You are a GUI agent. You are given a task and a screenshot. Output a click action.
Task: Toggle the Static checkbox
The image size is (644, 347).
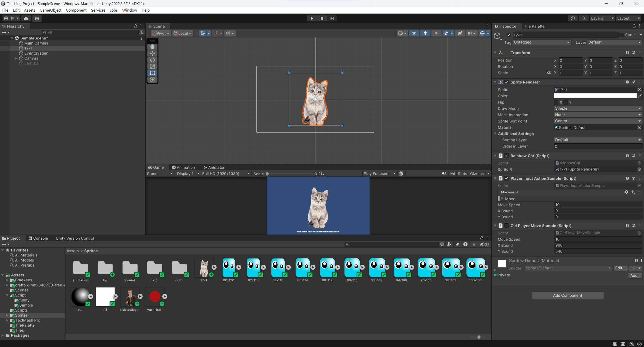tap(622, 35)
